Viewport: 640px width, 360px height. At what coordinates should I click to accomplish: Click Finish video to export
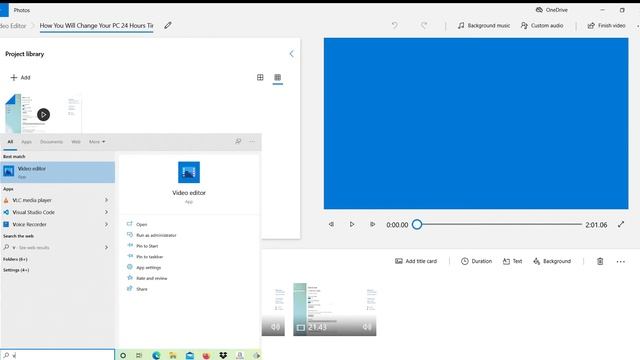(606, 25)
